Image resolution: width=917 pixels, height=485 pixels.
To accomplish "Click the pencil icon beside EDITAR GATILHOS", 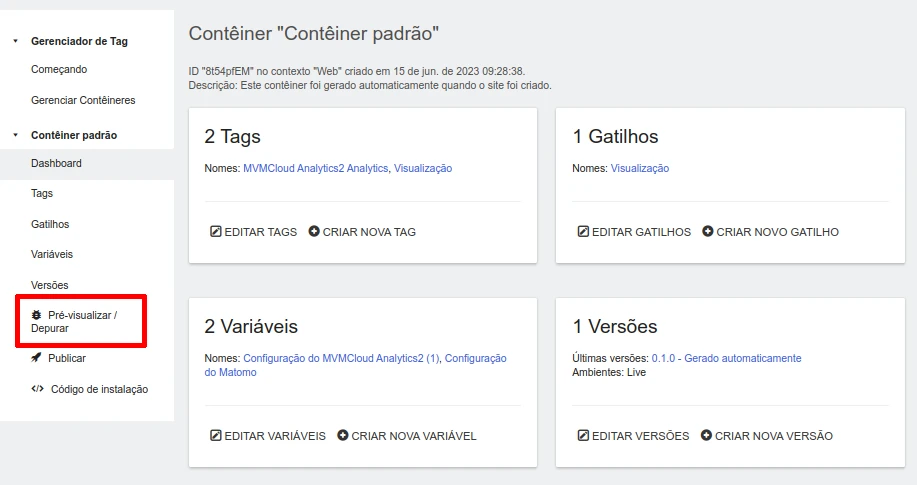I will (583, 232).
